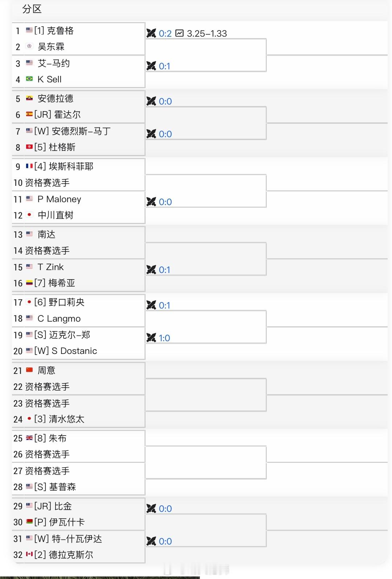Click head-to-head icon for 安德拉德 vs 霍达尔
Screen dimensions: 392x579
point(151,101)
